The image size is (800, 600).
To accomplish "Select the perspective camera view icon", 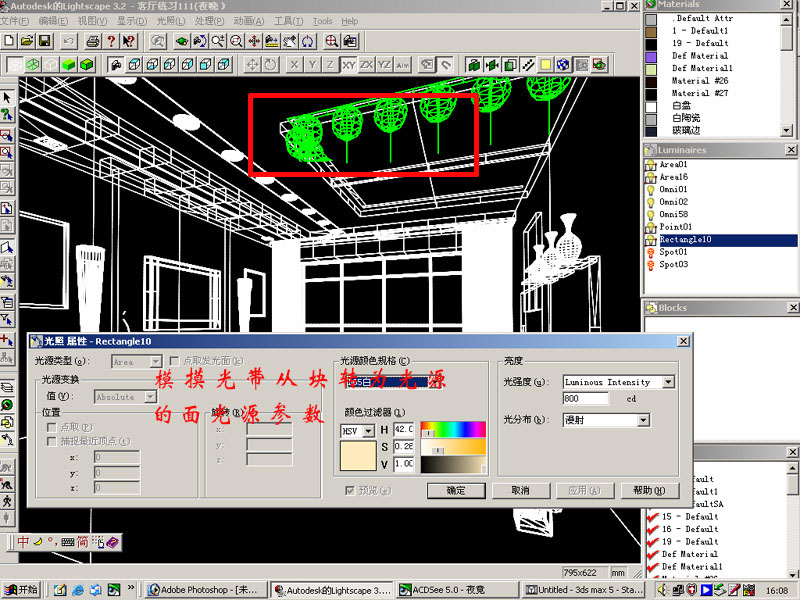I will click(x=116, y=64).
